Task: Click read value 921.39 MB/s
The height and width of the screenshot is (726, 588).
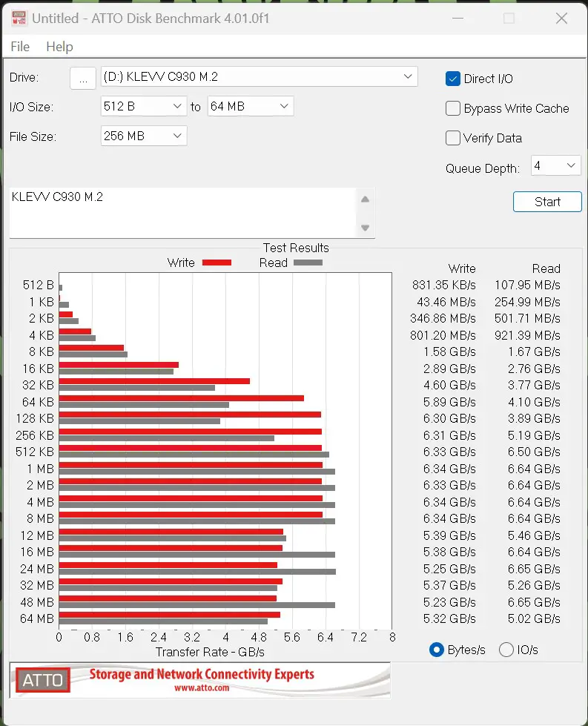Action: [527, 335]
